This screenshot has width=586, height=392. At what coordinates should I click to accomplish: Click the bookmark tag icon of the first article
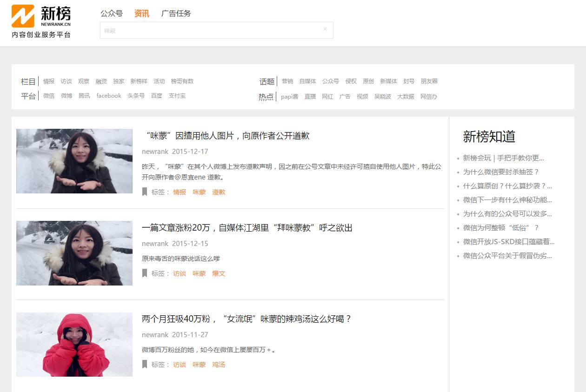click(145, 192)
